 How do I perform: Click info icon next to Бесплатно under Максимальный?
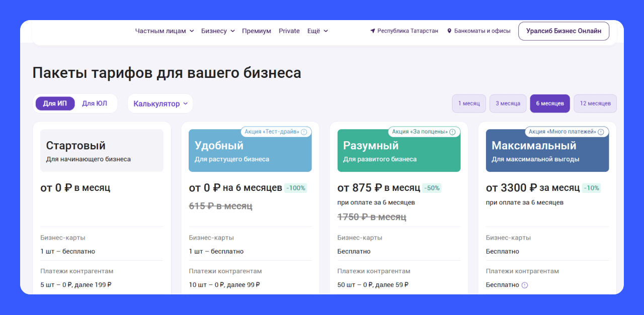[x=525, y=285]
